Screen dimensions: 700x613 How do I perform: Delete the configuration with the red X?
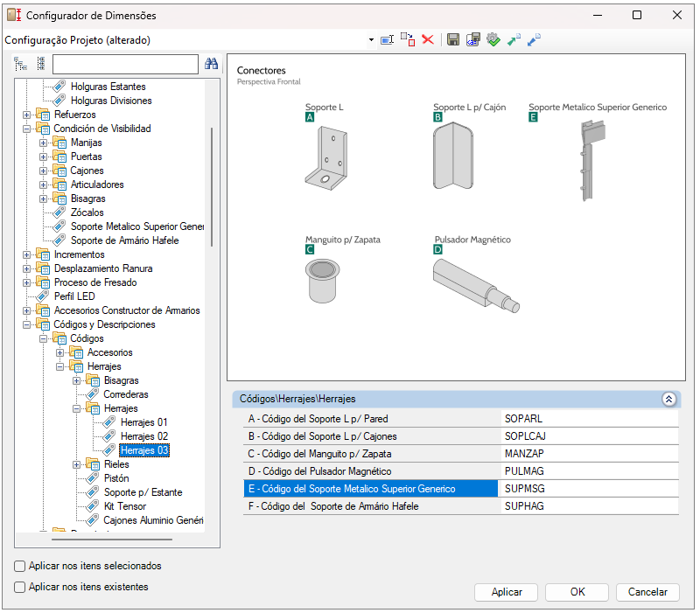(428, 39)
